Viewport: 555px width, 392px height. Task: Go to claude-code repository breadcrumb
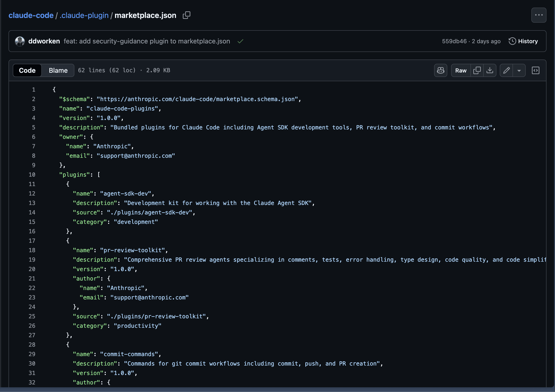click(31, 15)
